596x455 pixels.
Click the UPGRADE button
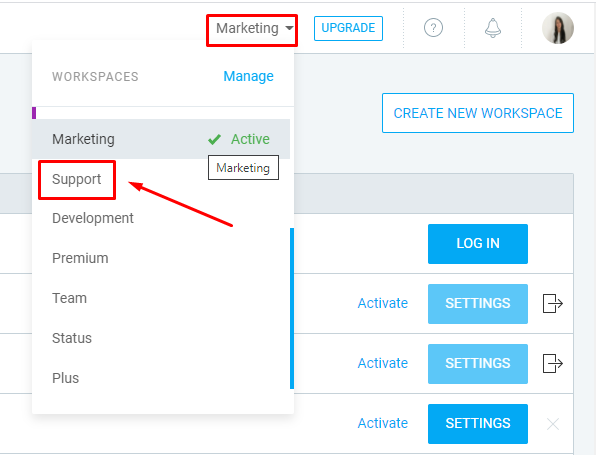click(x=348, y=28)
